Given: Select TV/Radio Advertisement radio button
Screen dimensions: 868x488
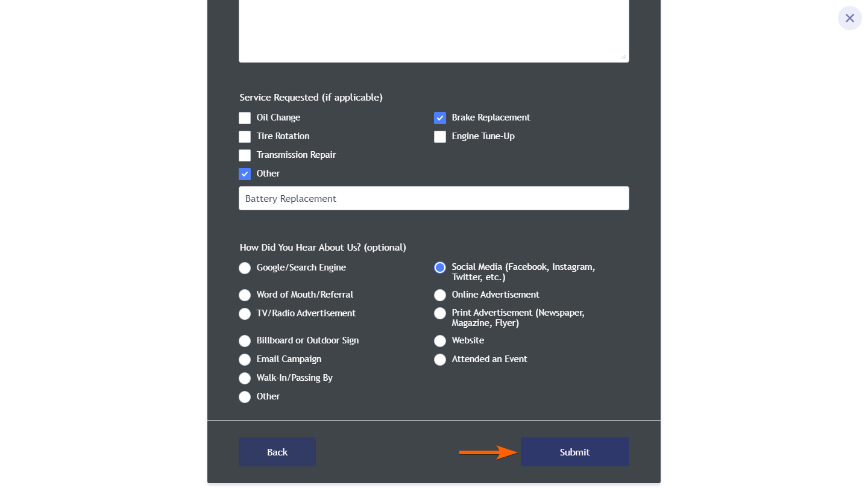Looking at the screenshot, I should coord(245,314).
